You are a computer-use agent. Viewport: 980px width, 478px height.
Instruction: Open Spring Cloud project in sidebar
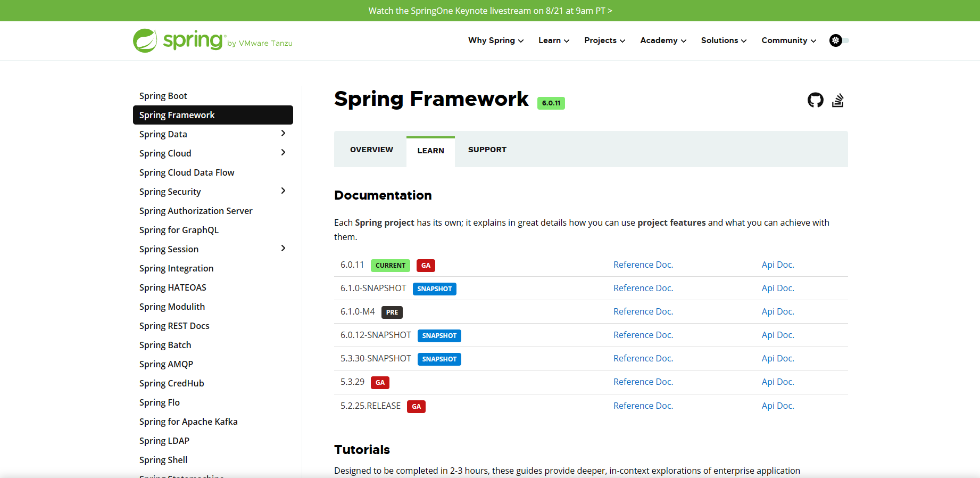click(165, 153)
